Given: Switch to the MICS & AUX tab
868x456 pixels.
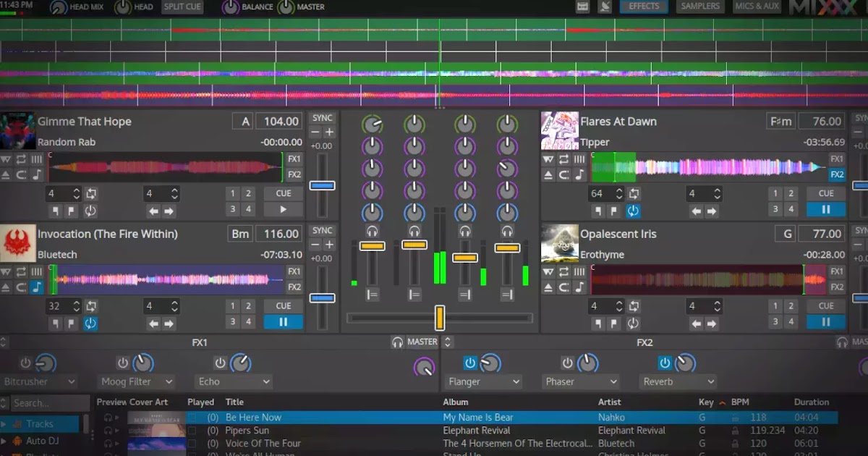Looking at the screenshot, I should tap(757, 7).
